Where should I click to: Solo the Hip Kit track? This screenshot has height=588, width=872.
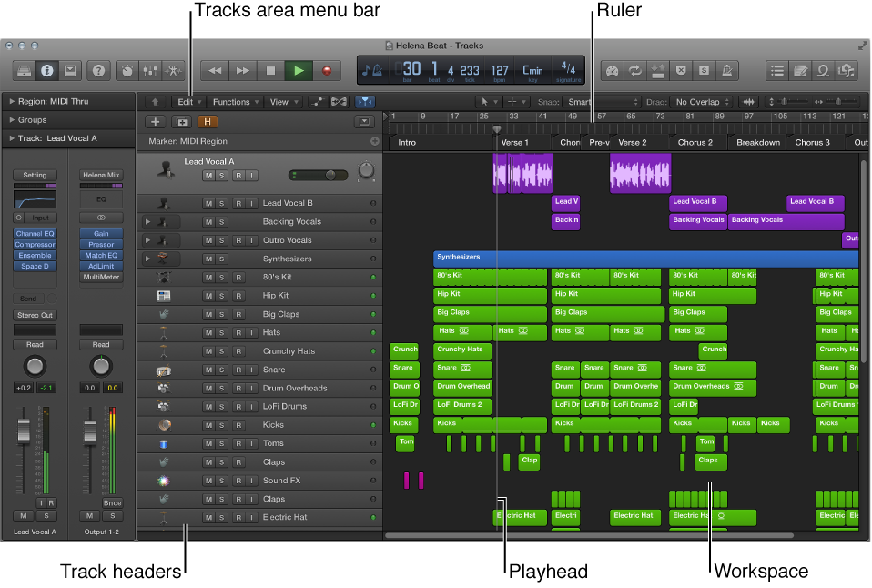pyautogui.click(x=222, y=296)
